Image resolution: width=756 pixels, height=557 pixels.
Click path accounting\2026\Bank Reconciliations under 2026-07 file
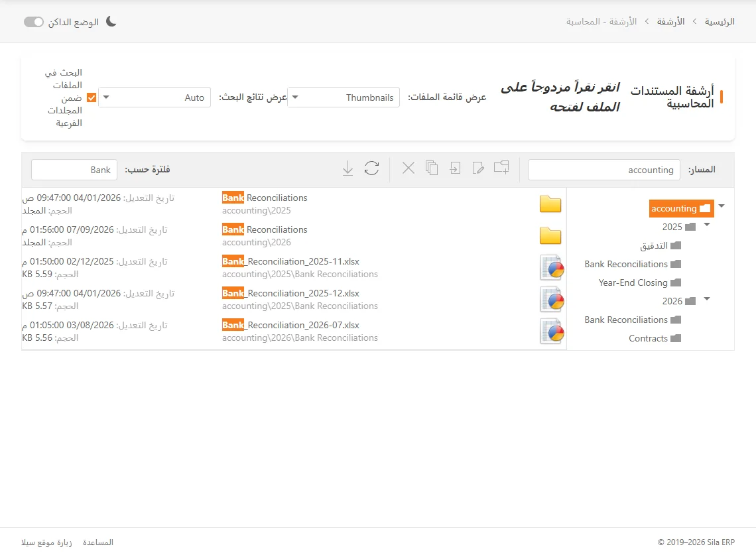point(300,338)
